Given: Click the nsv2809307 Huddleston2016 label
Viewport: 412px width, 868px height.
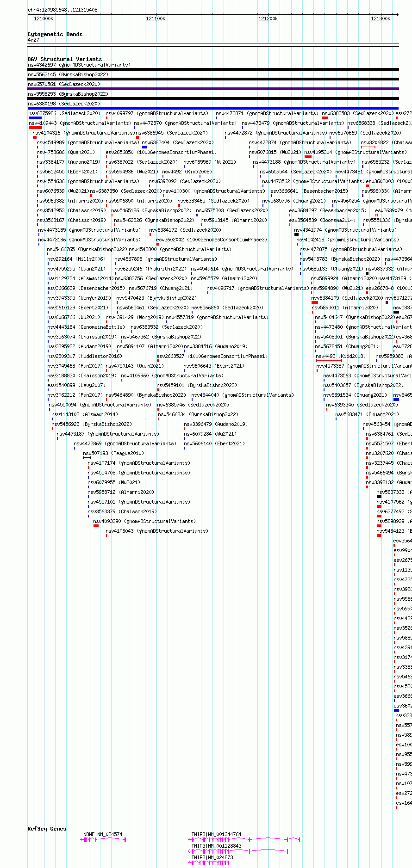Looking at the screenshot, I should pos(85,356).
